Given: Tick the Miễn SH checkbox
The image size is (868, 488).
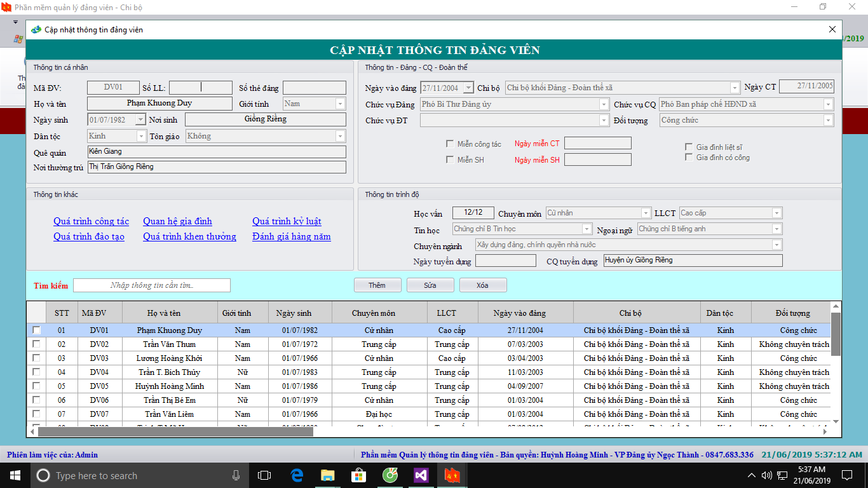Looking at the screenshot, I should point(450,159).
